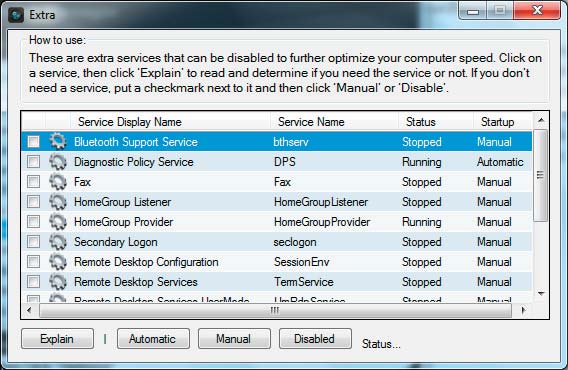Image resolution: width=568 pixels, height=370 pixels.
Task: Click the vertical scrollbar up arrow
Action: pyautogui.click(x=541, y=120)
